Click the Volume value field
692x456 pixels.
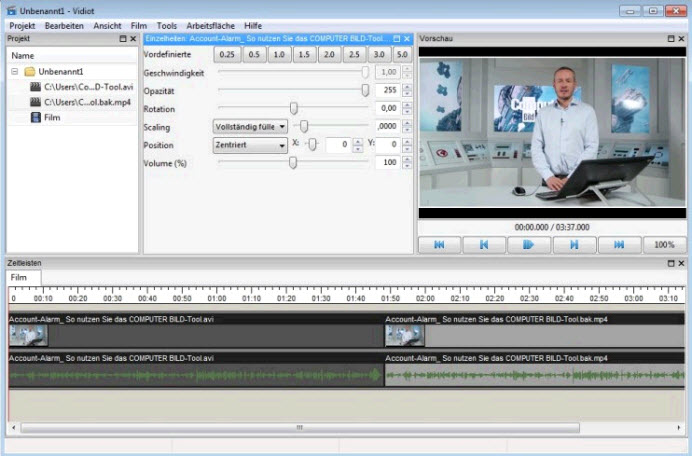(x=387, y=162)
